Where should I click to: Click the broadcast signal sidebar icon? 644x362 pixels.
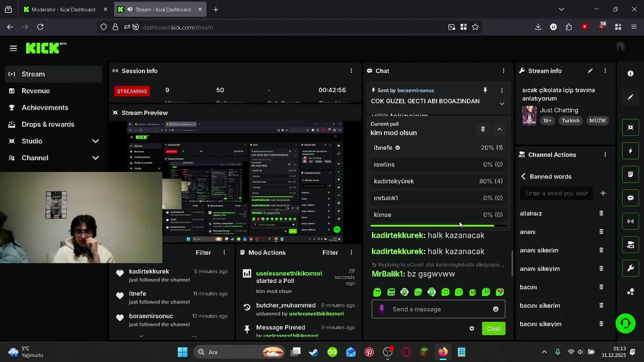(x=630, y=221)
